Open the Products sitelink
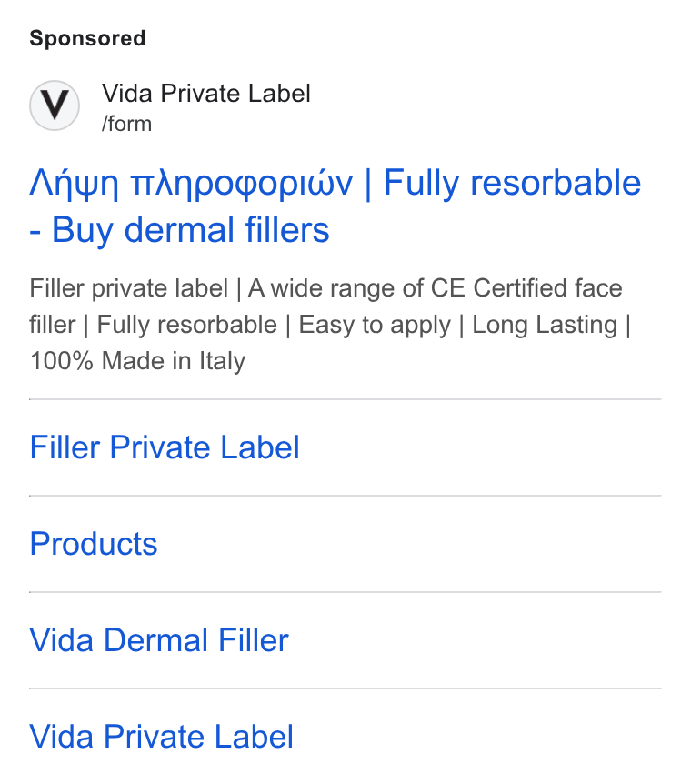The image size is (691, 784). point(94,544)
